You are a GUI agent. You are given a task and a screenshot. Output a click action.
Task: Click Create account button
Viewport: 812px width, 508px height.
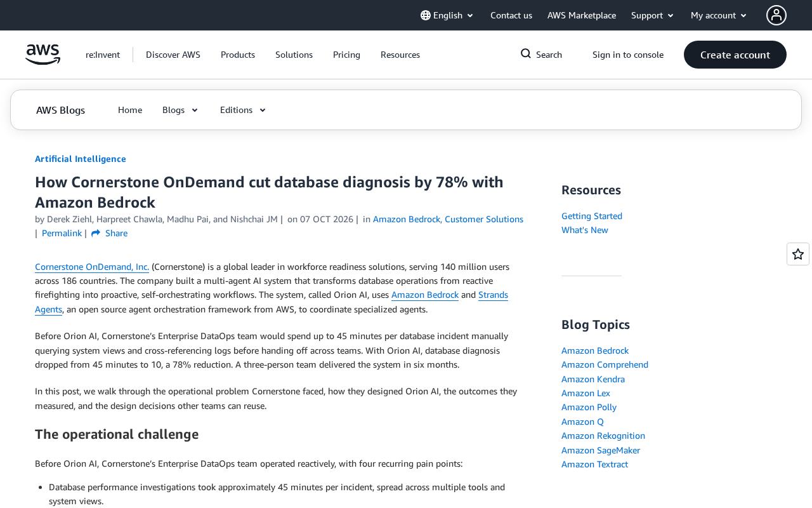click(735, 55)
